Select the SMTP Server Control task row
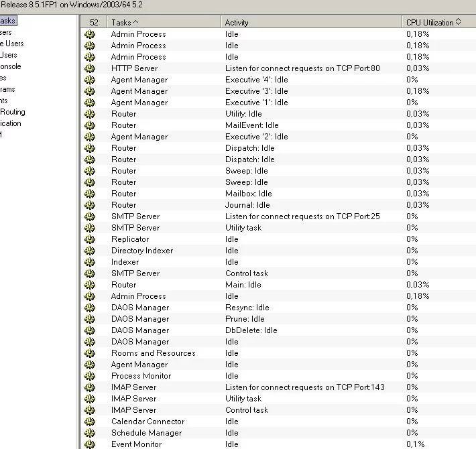The height and width of the screenshot is (449, 476). [247, 273]
